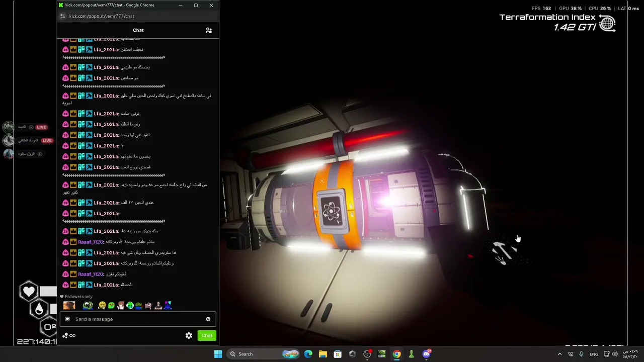This screenshot has height=362, width=644.
Task: Open Discord from the taskbar
Action: pyautogui.click(x=426, y=354)
